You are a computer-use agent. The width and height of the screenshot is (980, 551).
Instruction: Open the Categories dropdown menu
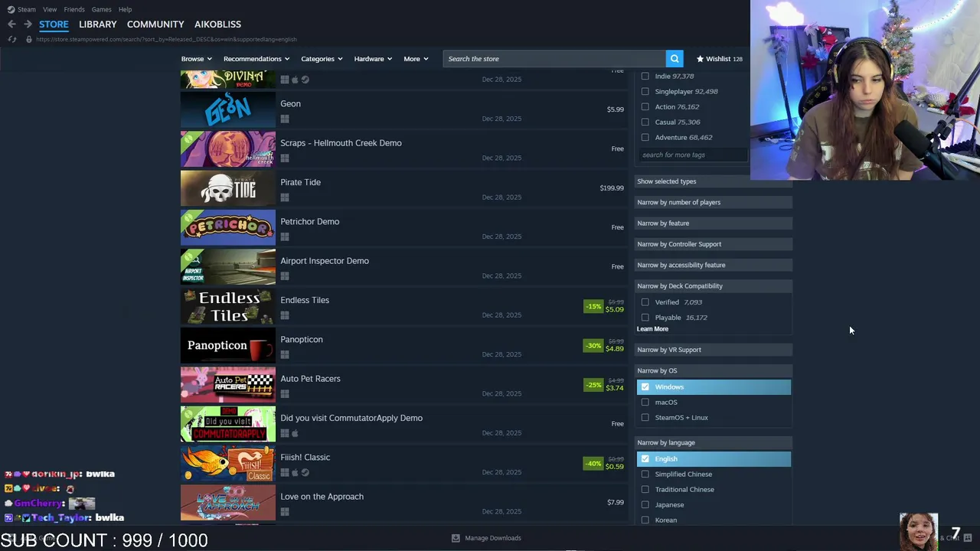322,59
